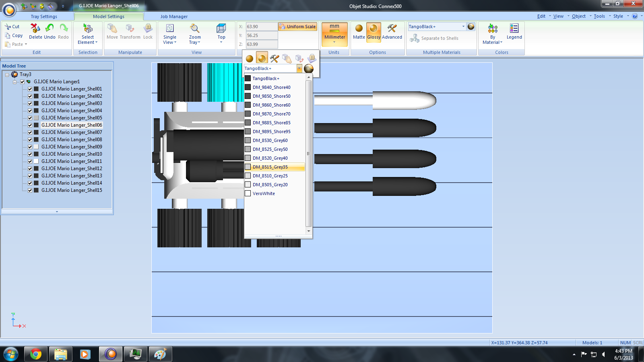Toggle the G.I.JOE Mario Langer1 parent checkbox
Image resolution: width=644 pixels, height=362 pixels.
(22, 82)
